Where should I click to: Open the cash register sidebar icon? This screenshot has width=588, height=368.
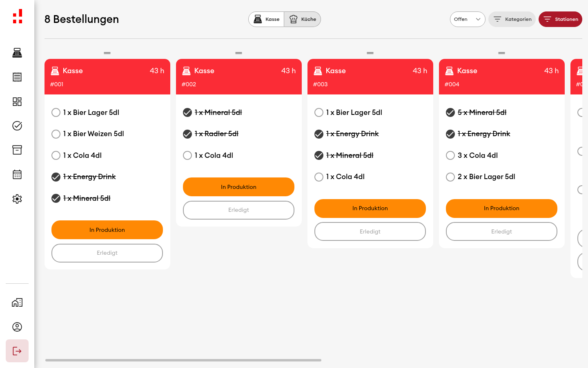pos(17,53)
